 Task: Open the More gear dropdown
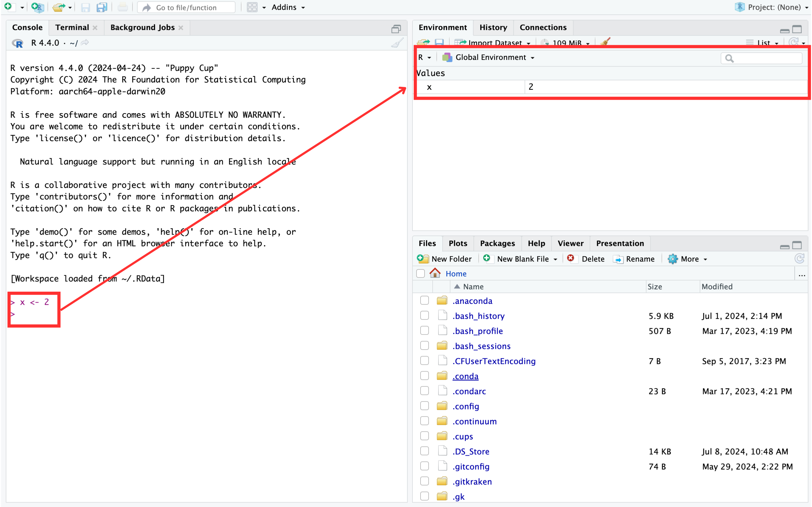[687, 259]
